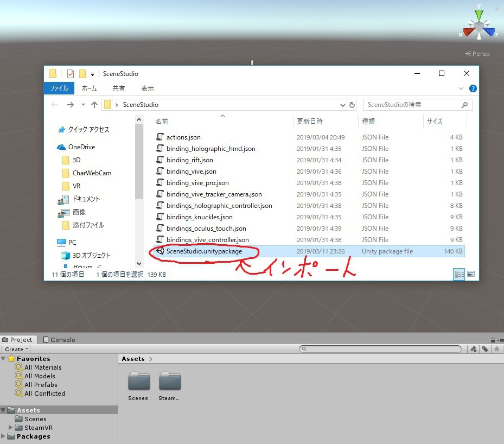Switch to the Unity Project tab
Image resolution: width=504 pixels, height=444 pixels.
[x=18, y=339]
